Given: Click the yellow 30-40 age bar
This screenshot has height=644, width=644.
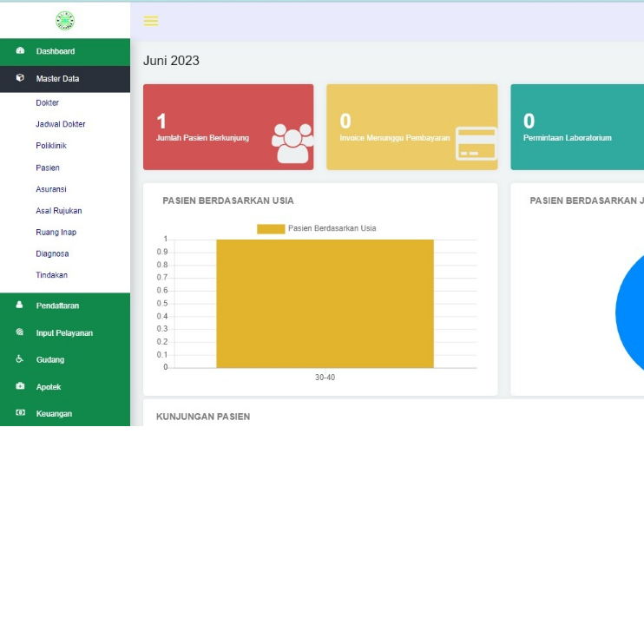Looking at the screenshot, I should [x=325, y=303].
